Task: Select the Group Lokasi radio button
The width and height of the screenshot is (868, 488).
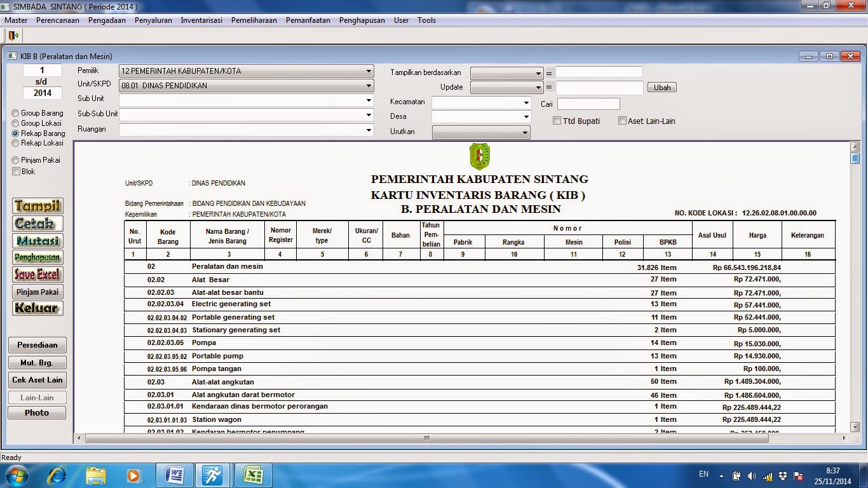Action: pyautogui.click(x=15, y=123)
